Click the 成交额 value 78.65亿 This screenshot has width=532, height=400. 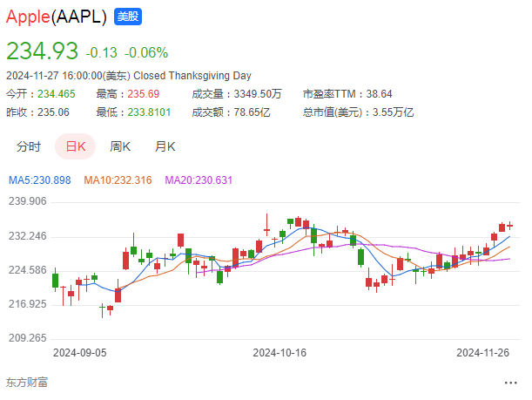pos(252,112)
